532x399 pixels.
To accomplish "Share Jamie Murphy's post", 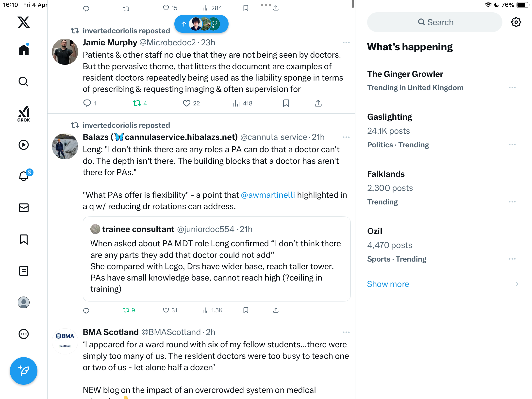I will coord(318,103).
